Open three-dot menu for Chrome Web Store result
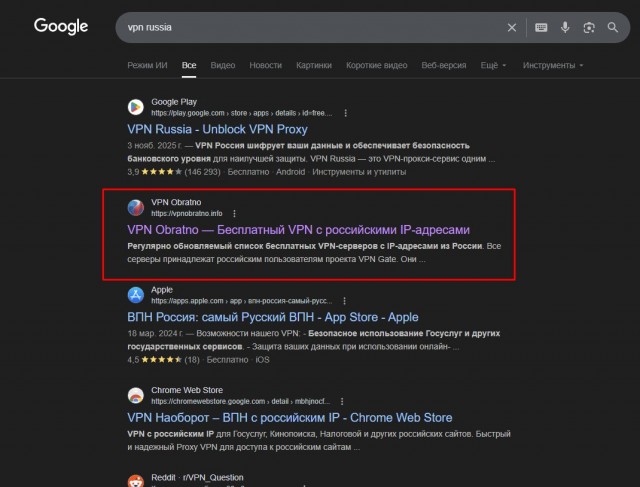 (342, 401)
